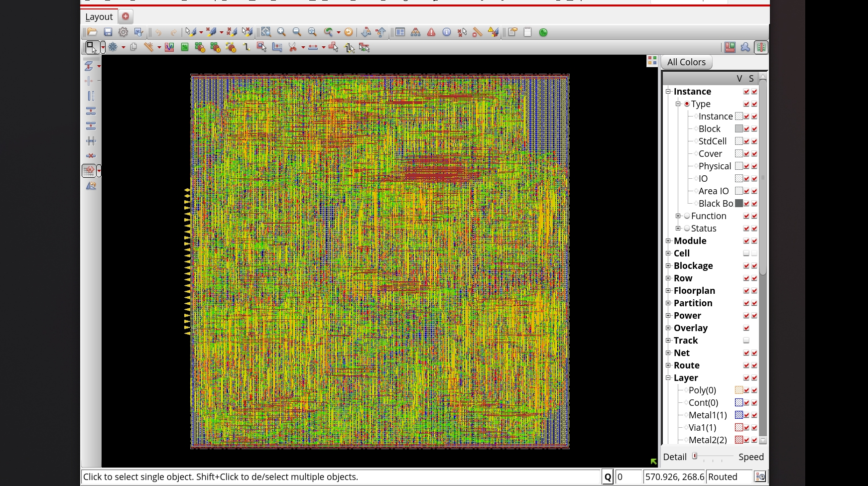Open the All Colors panel button
868x486 pixels.
point(686,62)
